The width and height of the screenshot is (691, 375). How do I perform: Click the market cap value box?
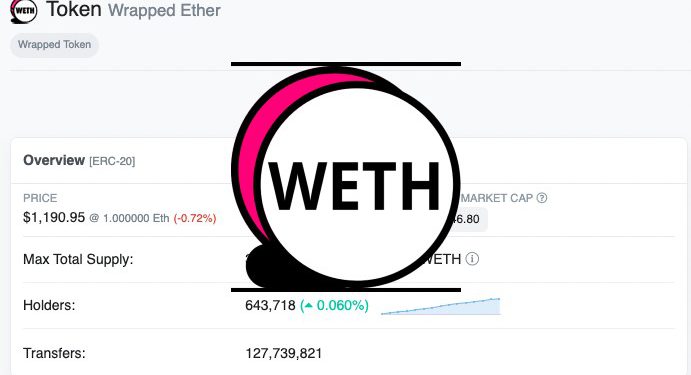point(469,219)
